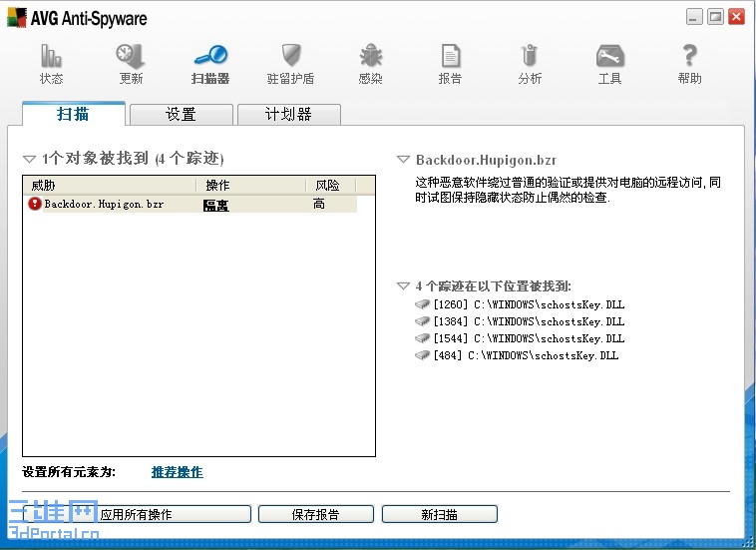
Task: Click the trace icon for [1260] schostsKey.DLL
Action: click(x=422, y=304)
